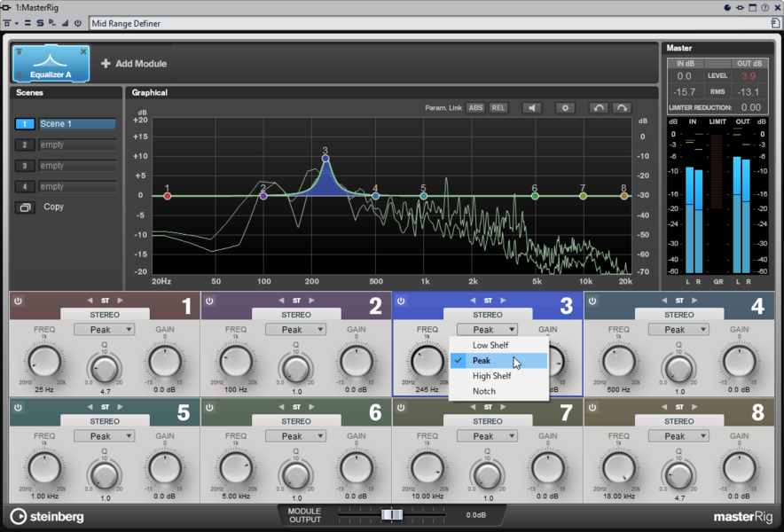
Task: Toggle power for EQ band 1
Action: coord(18,301)
